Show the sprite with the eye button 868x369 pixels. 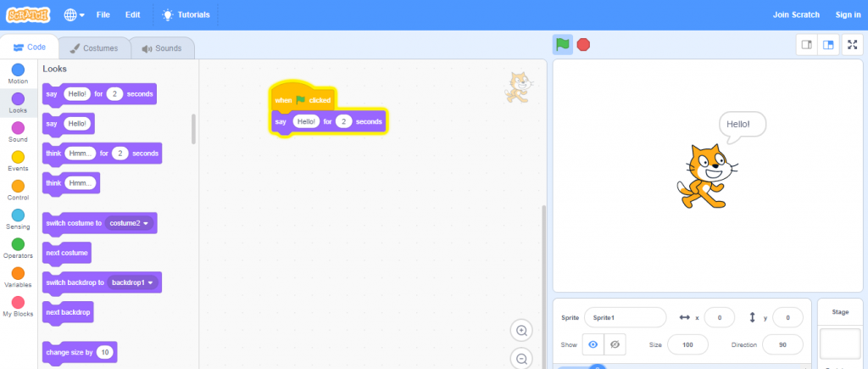pos(593,344)
